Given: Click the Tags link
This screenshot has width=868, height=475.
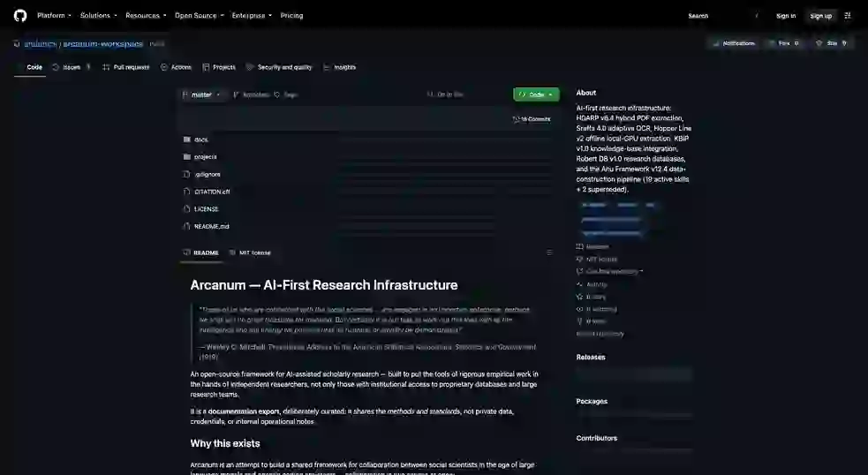Looking at the screenshot, I should click(286, 94).
